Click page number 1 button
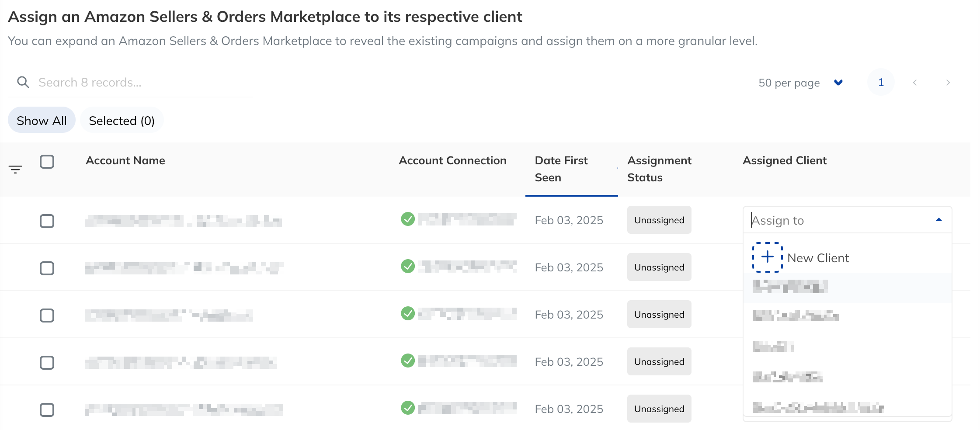980x430 pixels. click(x=881, y=82)
